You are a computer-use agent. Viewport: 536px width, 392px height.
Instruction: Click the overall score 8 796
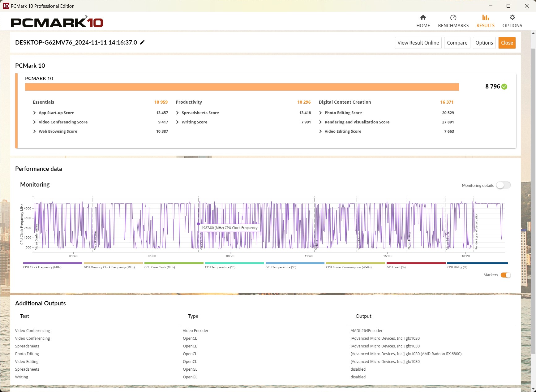(492, 87)
